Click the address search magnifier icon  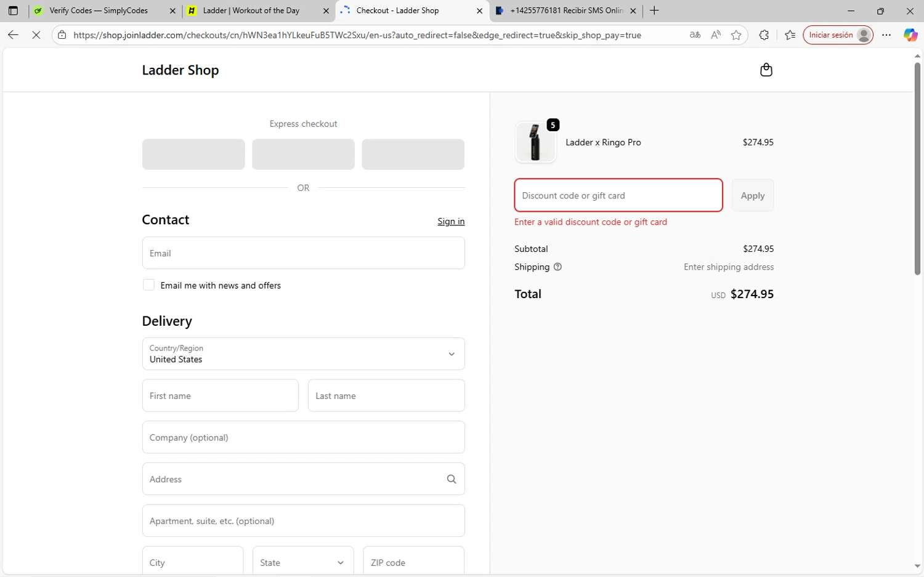click(x=452, y=479)
